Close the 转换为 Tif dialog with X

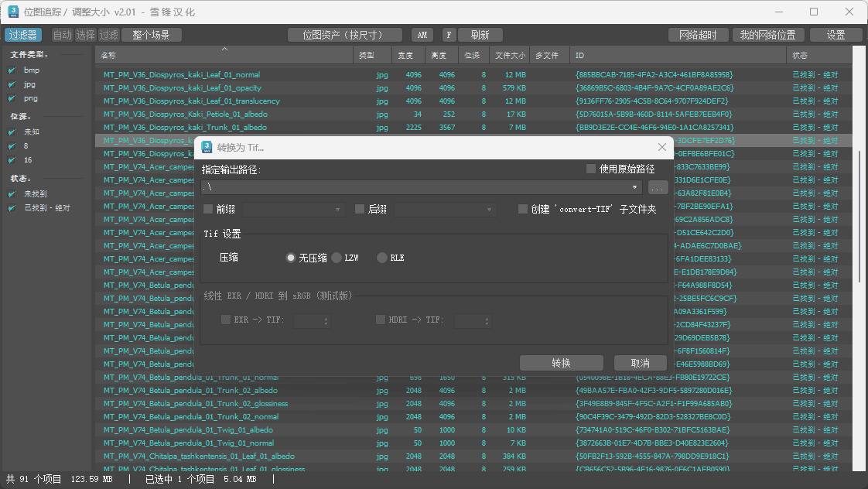coord(661,147)
